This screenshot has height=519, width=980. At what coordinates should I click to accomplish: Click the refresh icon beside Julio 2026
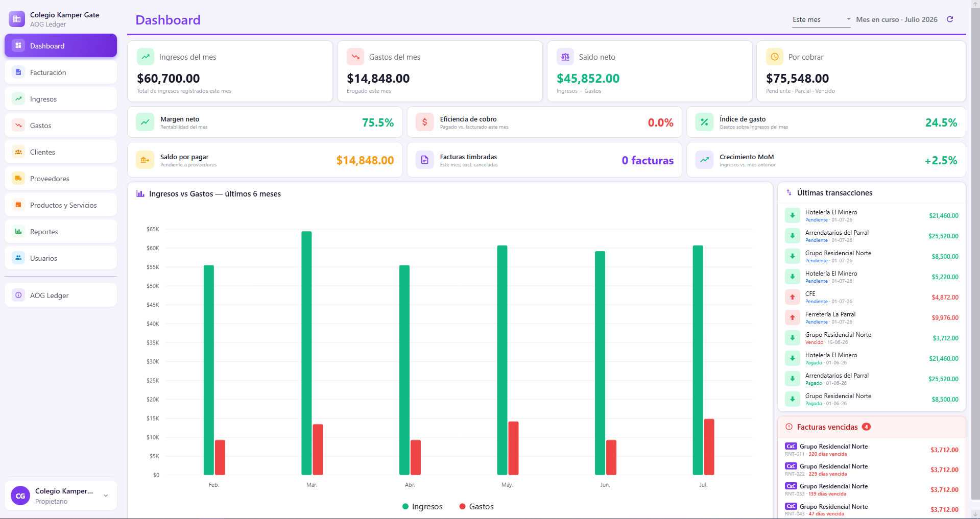(x=950, y=19)
